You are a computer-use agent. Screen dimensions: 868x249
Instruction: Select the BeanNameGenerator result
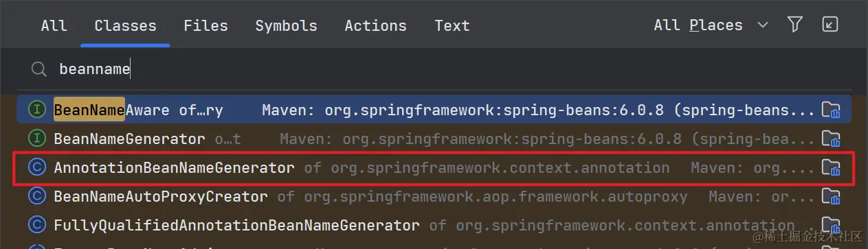click(434, 139)
